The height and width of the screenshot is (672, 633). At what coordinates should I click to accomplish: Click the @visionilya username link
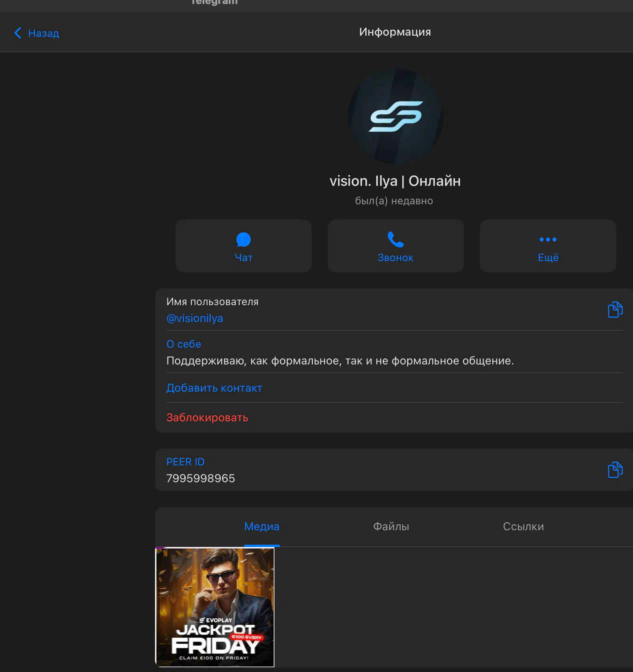195,318
